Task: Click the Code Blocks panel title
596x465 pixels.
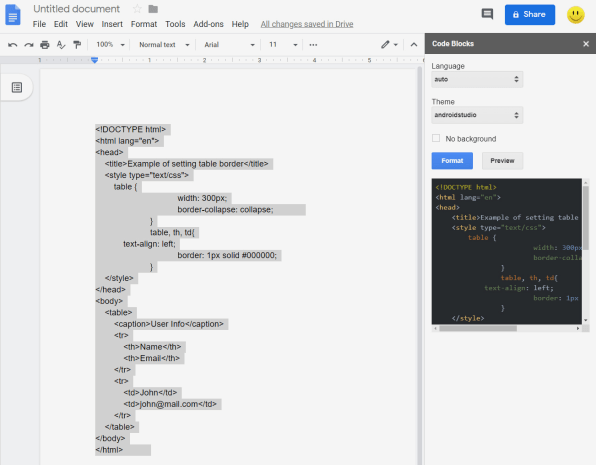Action: click(453, 44)
